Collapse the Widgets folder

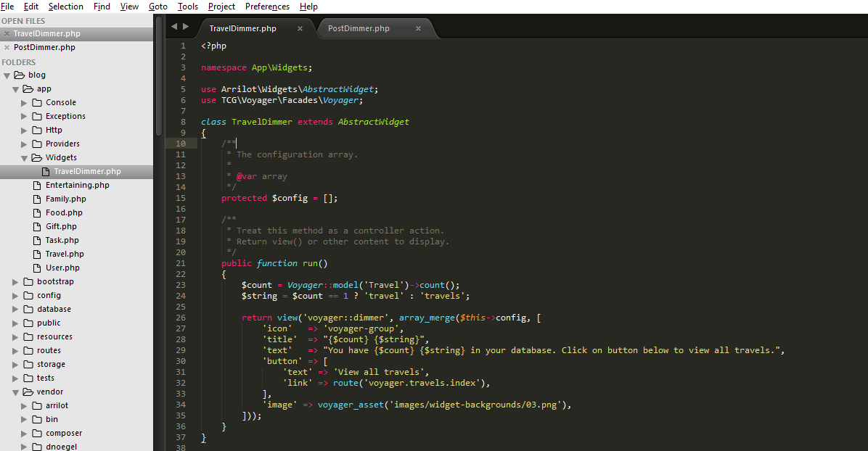(x=25, y=158)
